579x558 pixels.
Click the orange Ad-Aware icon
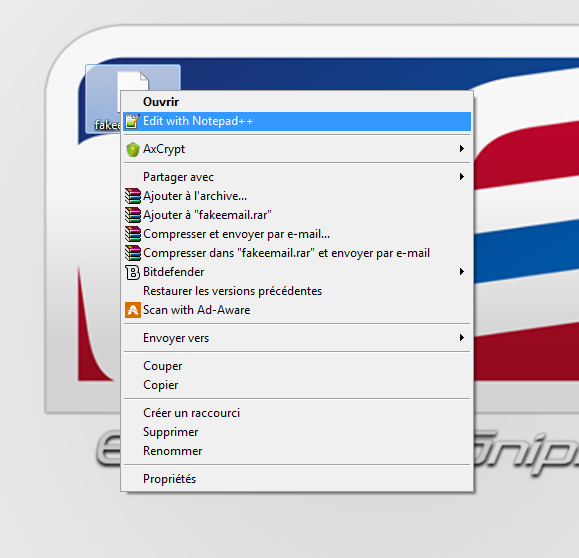(133, 310)
